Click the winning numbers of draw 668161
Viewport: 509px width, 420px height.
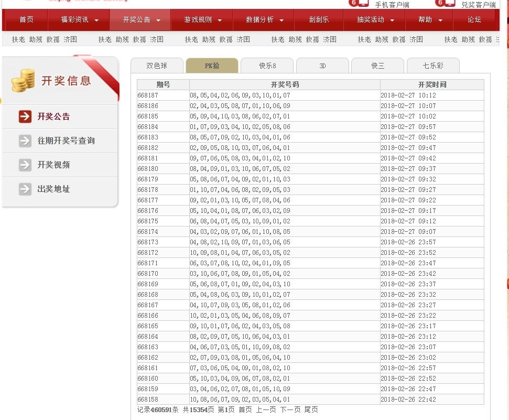(x=240, y=368)
